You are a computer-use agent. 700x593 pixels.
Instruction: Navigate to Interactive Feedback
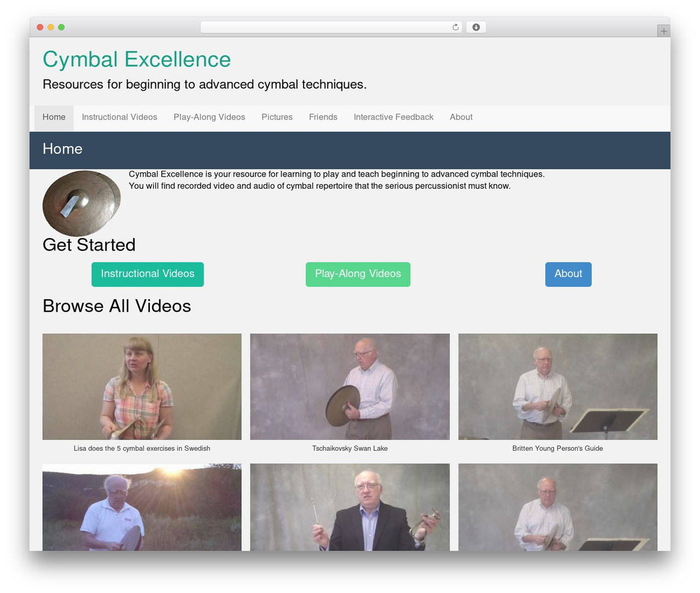(x=394, y=118)
